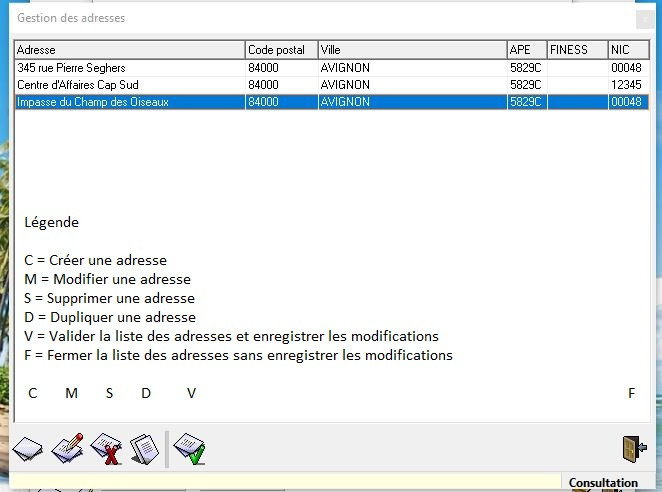Click the 'F = Fermer la liste' legend line
The image size is (662, 492).
click(238, 355)
